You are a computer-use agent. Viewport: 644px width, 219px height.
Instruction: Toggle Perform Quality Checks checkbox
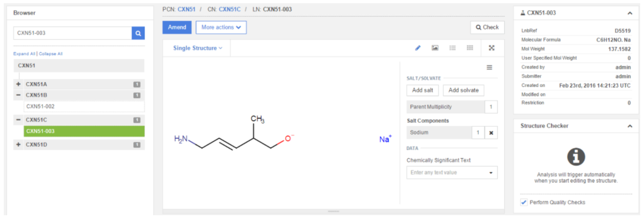524,202
